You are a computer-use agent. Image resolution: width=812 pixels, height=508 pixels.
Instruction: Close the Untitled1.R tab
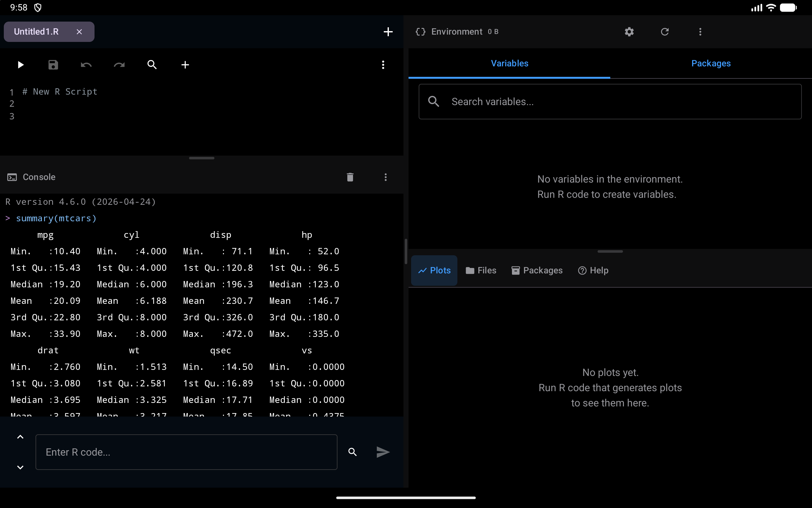(x=79, y=31)
